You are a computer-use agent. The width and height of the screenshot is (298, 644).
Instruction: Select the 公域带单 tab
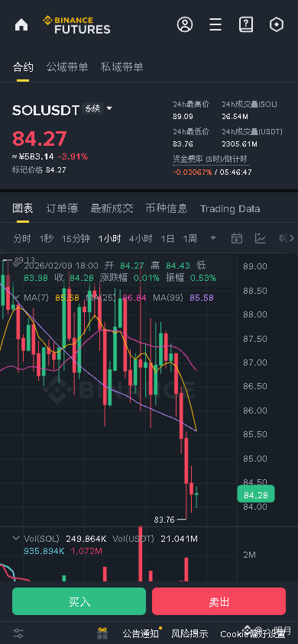[67, 67]
